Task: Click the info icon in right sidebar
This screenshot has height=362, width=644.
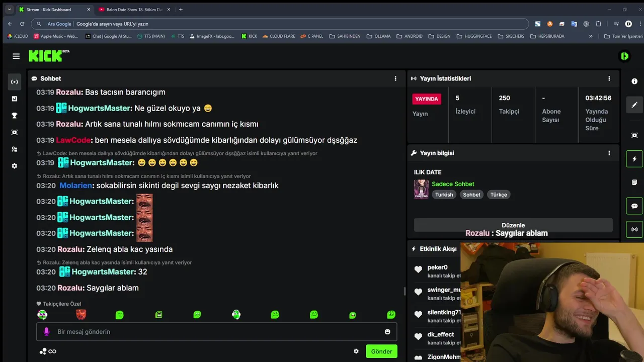Action: point(634,81)
